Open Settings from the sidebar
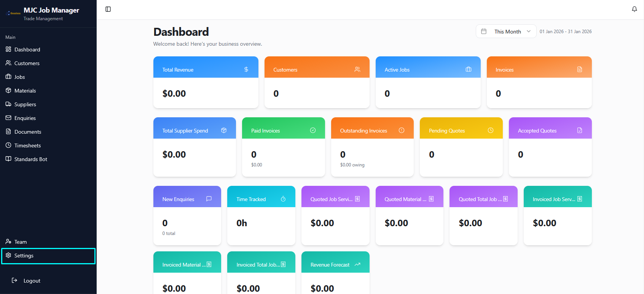Image resolution: width=644 pixels, height=294 pixels. click(x=24, y=256)
